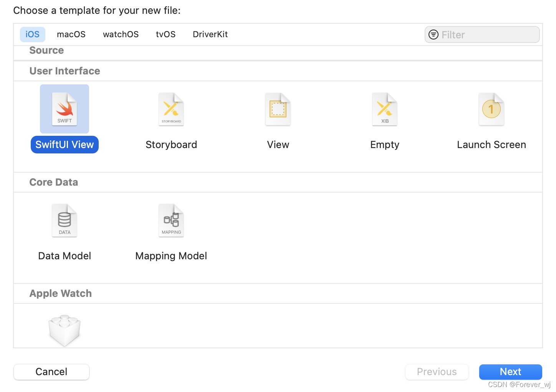Viewport: 556px width, 392px height.
Task: Click the Source section header
Action: pos(46,50)
